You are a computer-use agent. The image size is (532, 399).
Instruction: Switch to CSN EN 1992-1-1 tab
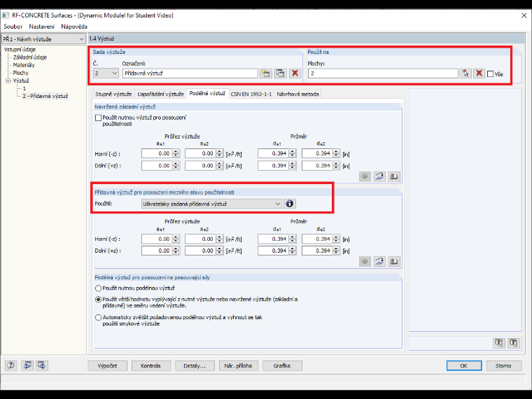coord(251,94)
